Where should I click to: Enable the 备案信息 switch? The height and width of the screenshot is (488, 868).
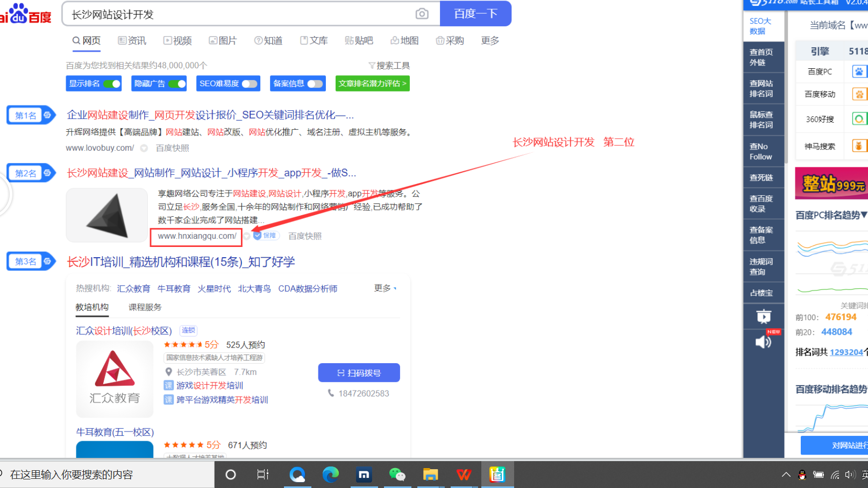pos(315,84)
